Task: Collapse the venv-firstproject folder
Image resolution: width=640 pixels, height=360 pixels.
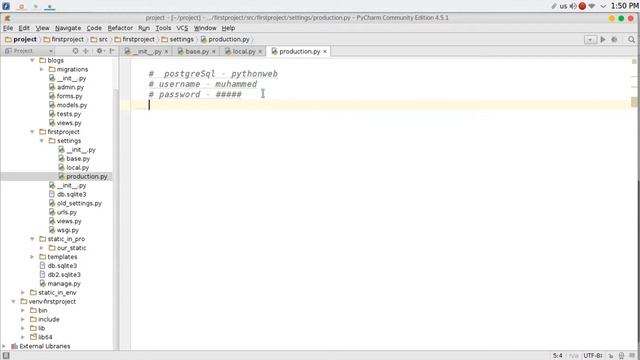Action: pos(13,302)
